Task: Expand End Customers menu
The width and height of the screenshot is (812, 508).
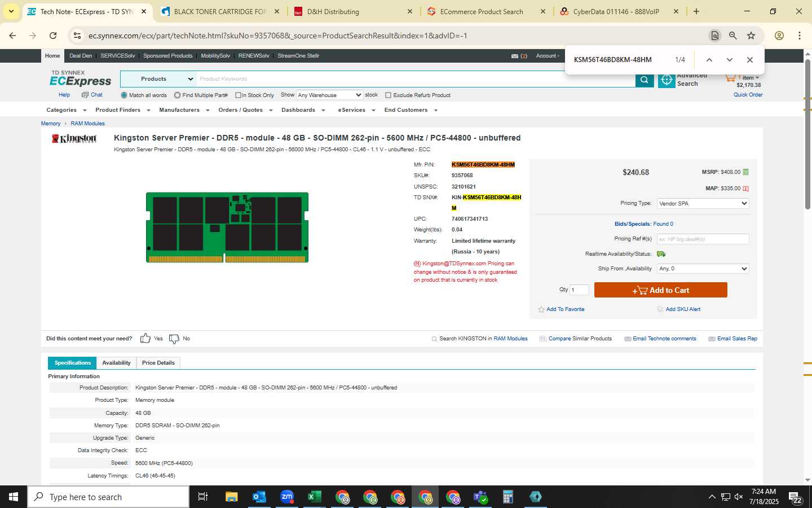Action: click(411, 110)
